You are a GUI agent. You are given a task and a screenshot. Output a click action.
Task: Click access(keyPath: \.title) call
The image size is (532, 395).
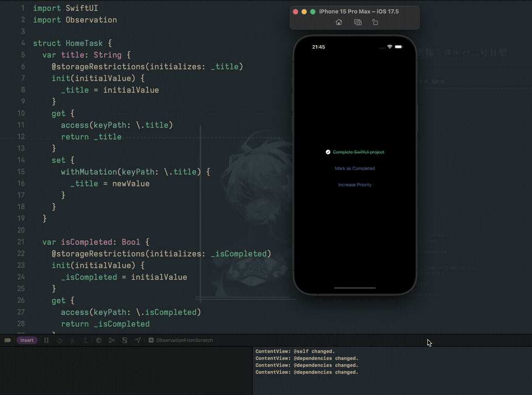click(117, 125)
